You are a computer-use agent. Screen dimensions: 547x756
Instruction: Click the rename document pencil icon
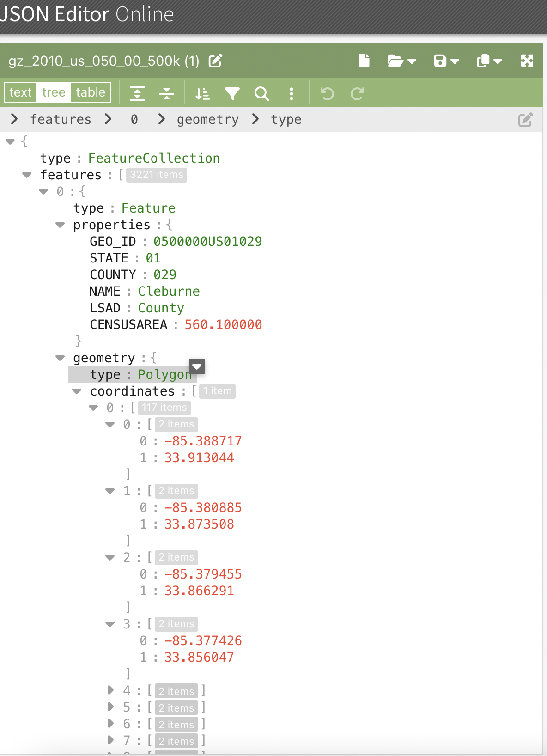coord(215,61)
